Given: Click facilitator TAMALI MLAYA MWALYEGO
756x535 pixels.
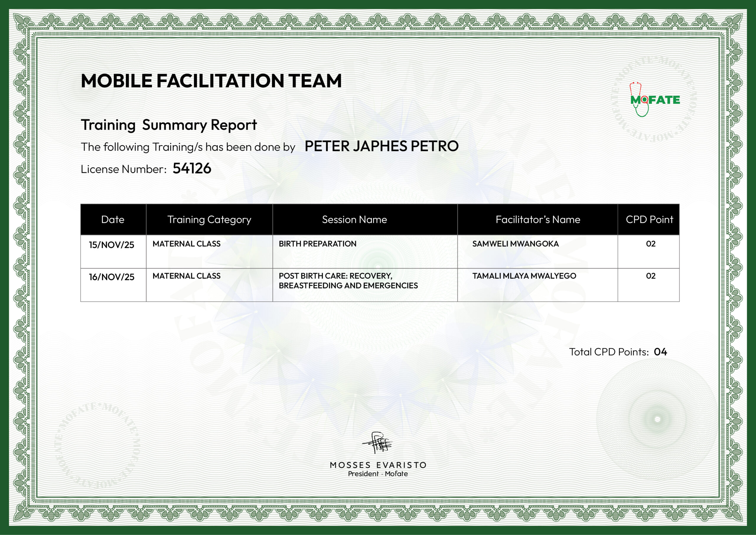Looking at the screenshot, I should click(524, 276).
